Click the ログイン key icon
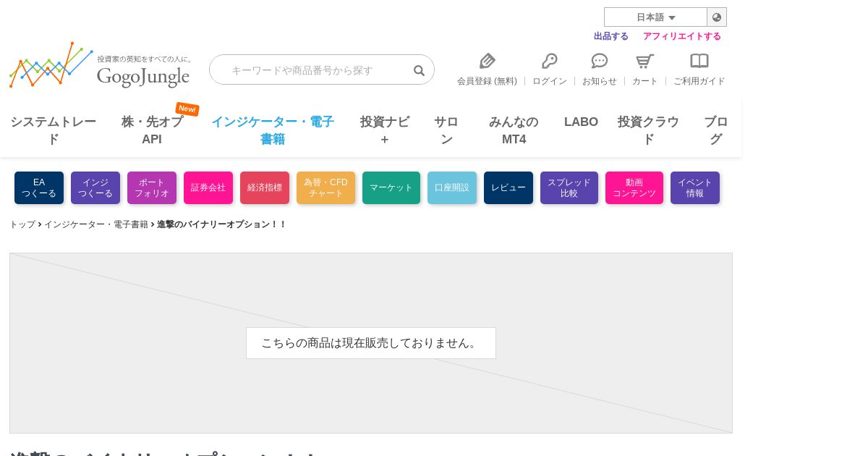 click(x=550, y=61)
